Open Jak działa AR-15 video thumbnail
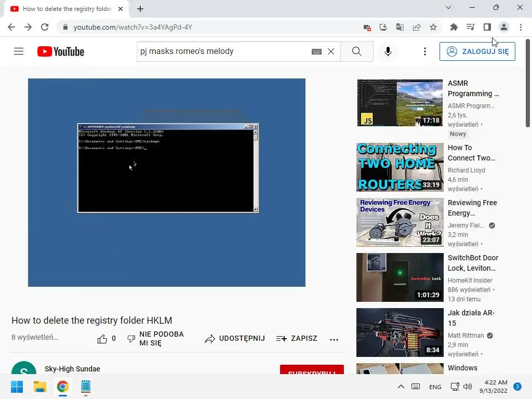The image size is (532, 399). click(x=400, y=332)
